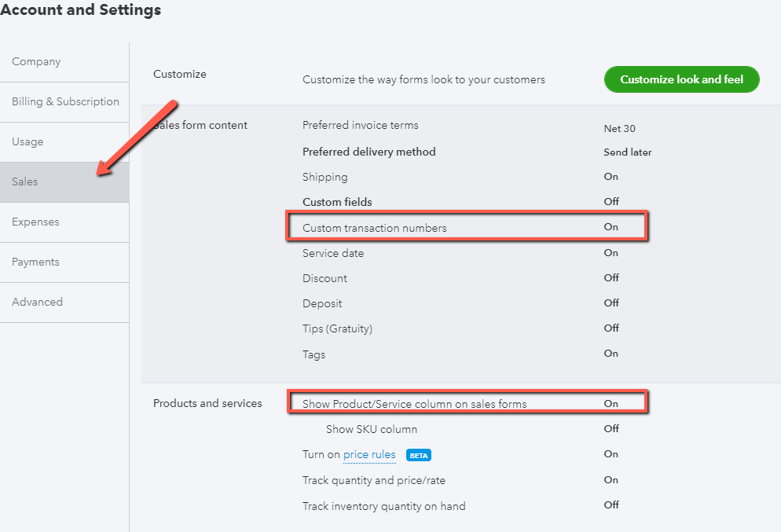
Task: Click the BETA badge next to price rules
Action: [418, 454]
